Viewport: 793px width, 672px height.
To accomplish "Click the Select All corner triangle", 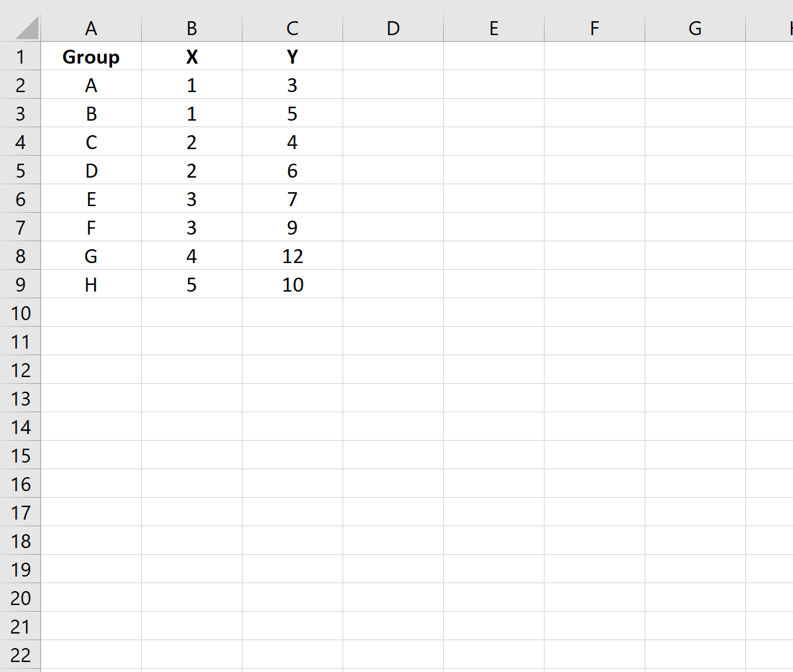I will point(26,28).
